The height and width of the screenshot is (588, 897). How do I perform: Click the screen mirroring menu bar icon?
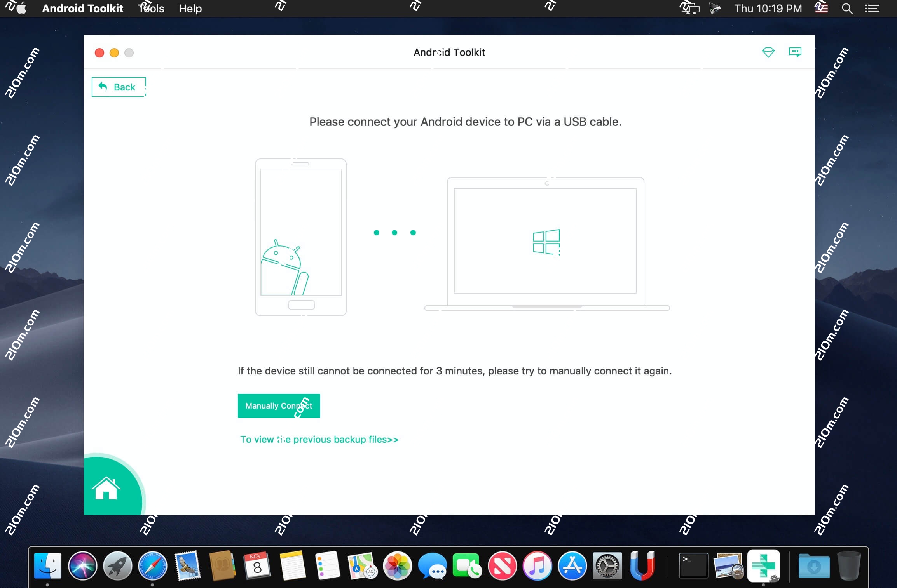click(x=689, y=8)
